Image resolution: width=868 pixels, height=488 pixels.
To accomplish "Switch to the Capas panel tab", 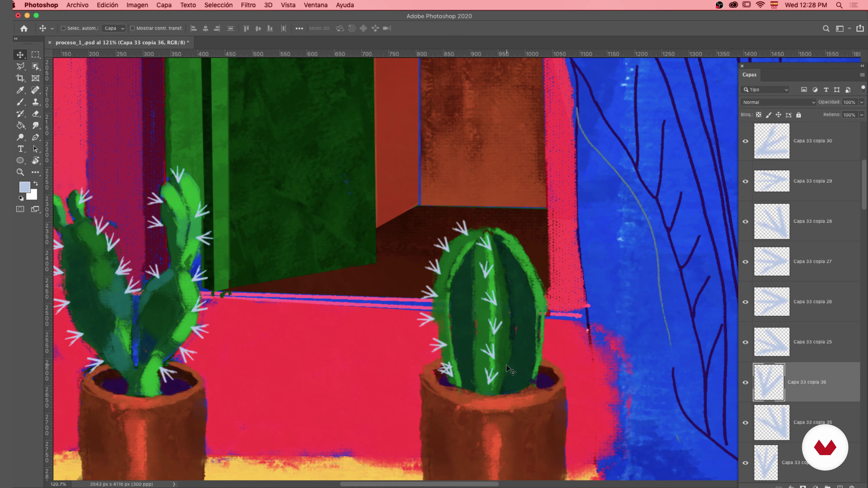I will 749,75.
